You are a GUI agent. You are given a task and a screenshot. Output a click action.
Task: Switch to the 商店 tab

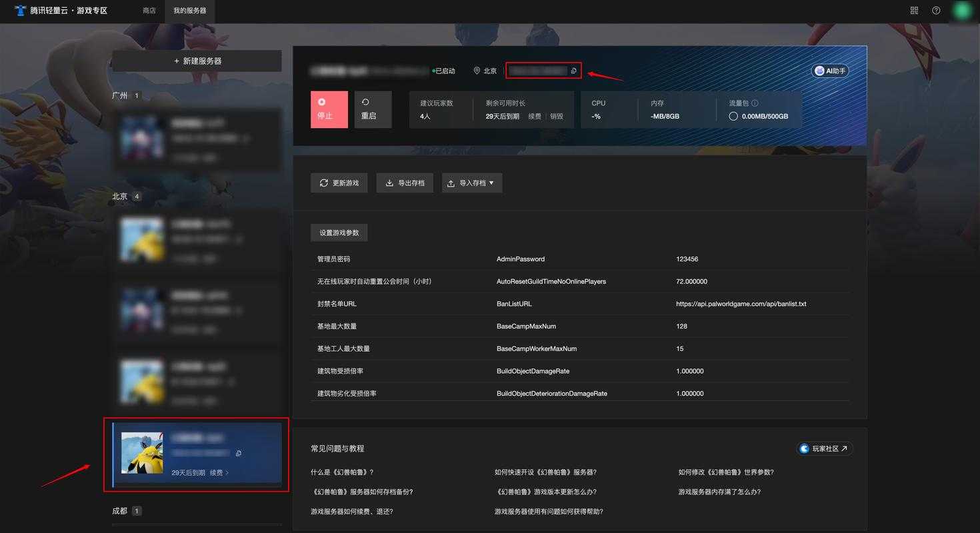point(149,11)
